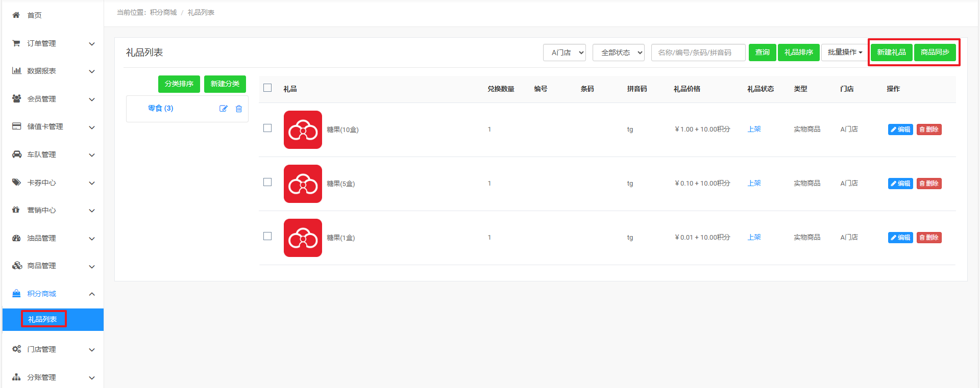Click the trash icon for 零食 category
Screen dimensions: 980x388
(x=239, y=109)
